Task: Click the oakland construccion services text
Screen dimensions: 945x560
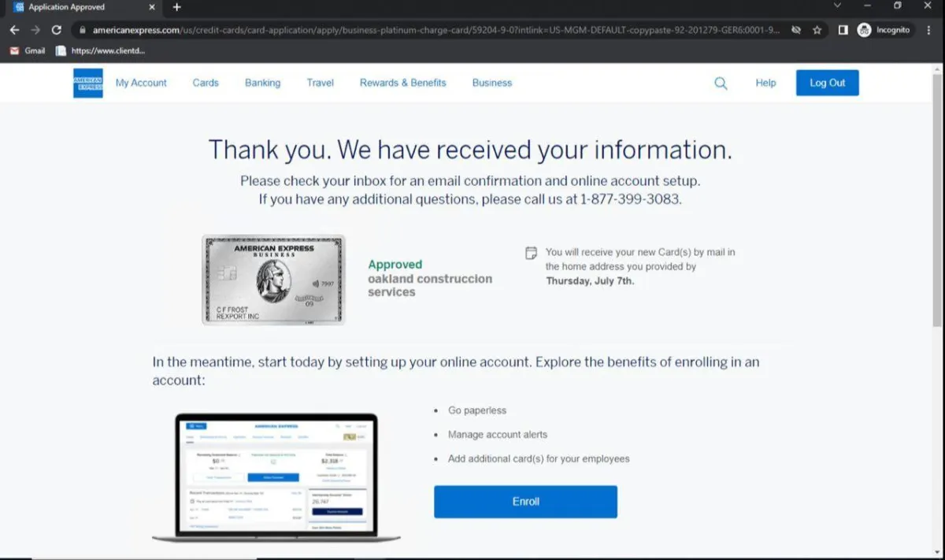Action: (x=430, y=285)
